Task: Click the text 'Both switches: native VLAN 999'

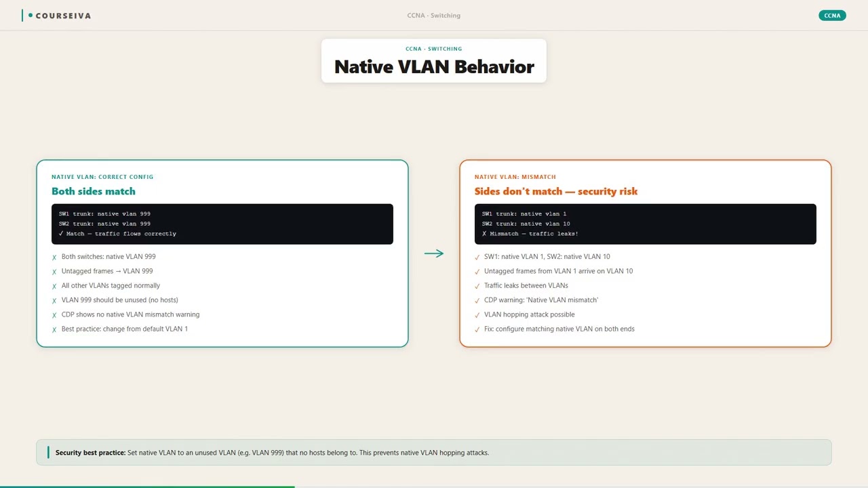Action: [108, 257]
